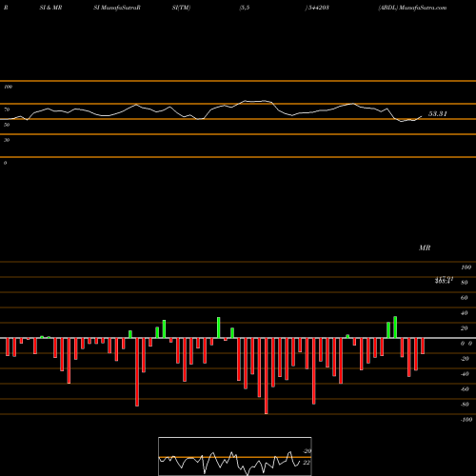Open the mini oscillator thumbnail chart
476x476 pixels.
(235, 456)
